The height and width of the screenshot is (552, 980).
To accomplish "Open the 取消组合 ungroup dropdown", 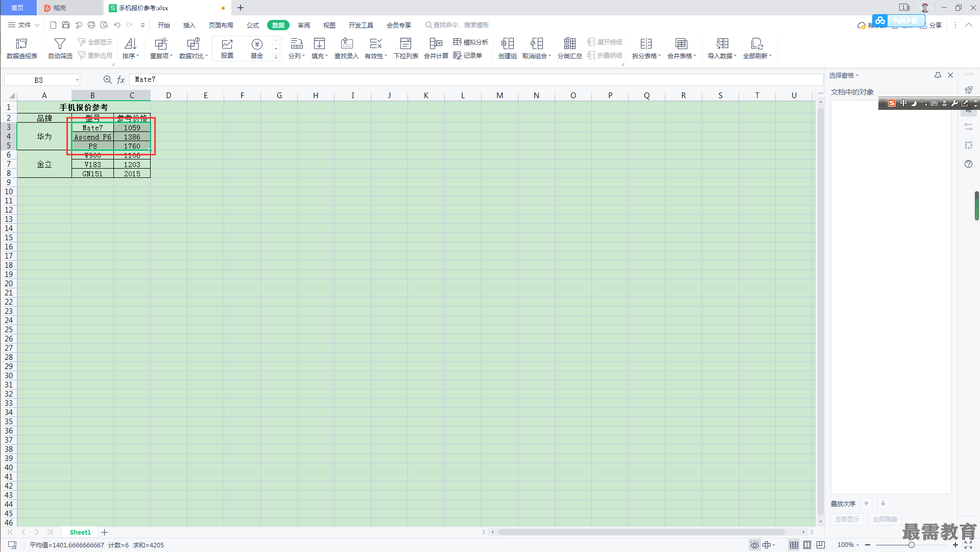I will [x=537, y=49].
